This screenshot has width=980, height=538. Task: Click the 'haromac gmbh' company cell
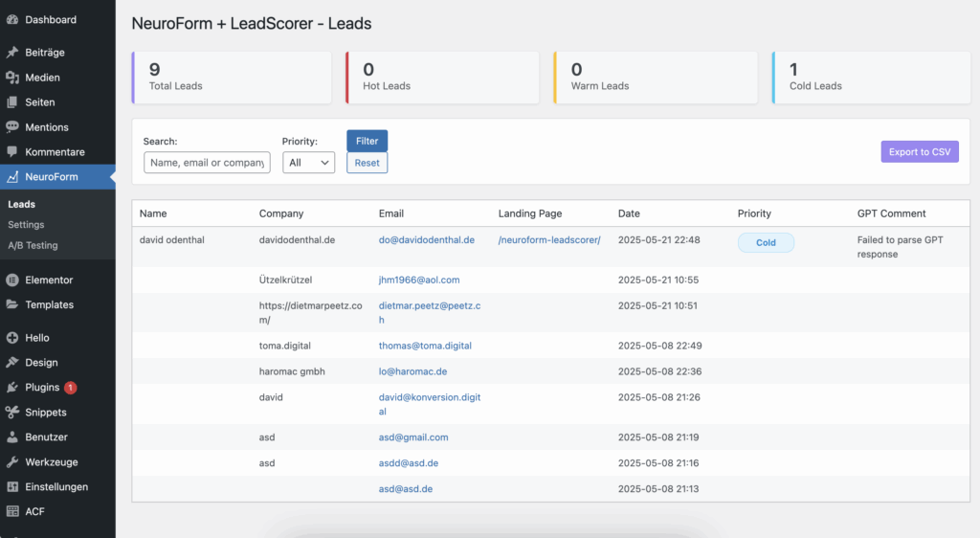coord(292,371)
